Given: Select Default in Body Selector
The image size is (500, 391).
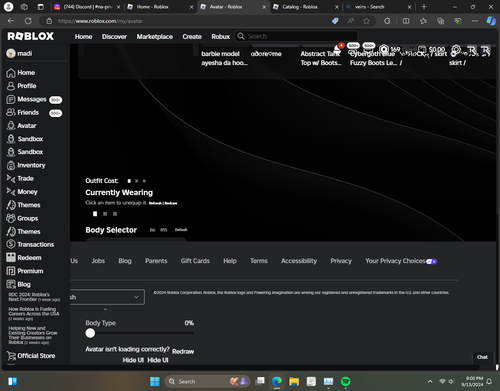Looking at the screenshot, I should pyautogui.click(x=181, y=230).
